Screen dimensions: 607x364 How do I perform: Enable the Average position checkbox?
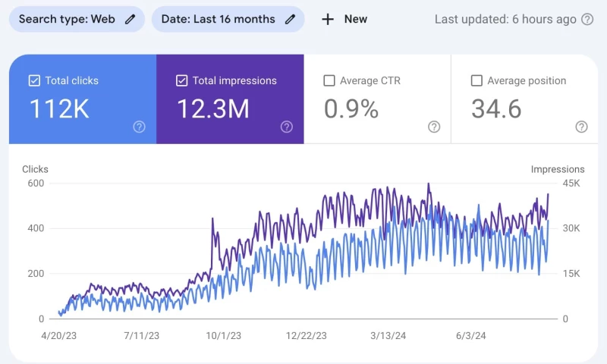[476, 80]
